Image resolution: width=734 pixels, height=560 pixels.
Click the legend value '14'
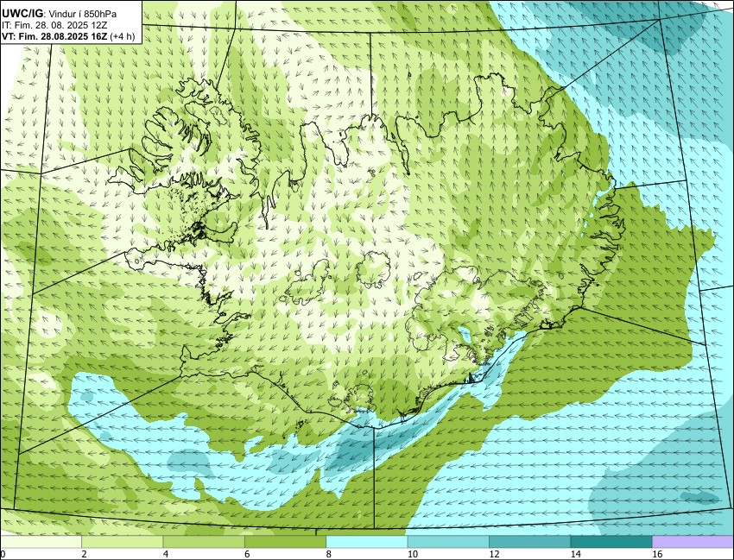(x=575, y=554)
